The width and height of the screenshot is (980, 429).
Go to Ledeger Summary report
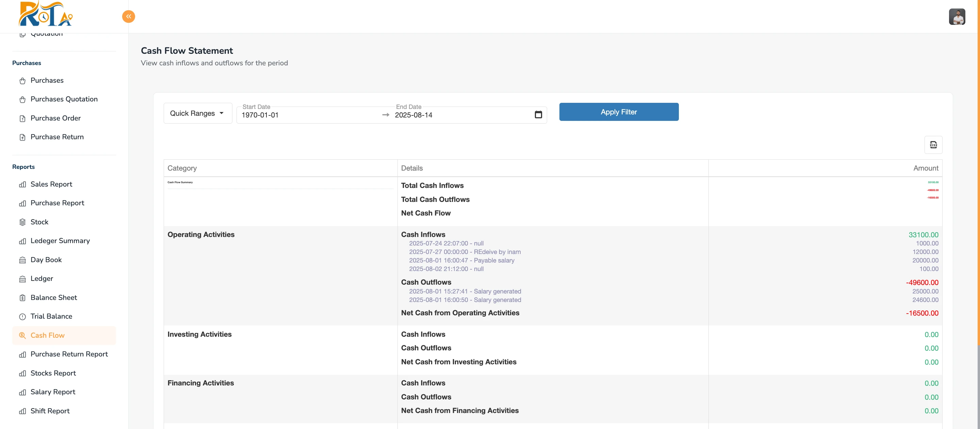60,241
